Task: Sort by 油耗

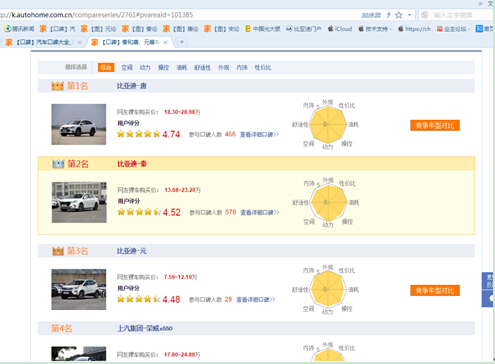Action: pos(182,68)
